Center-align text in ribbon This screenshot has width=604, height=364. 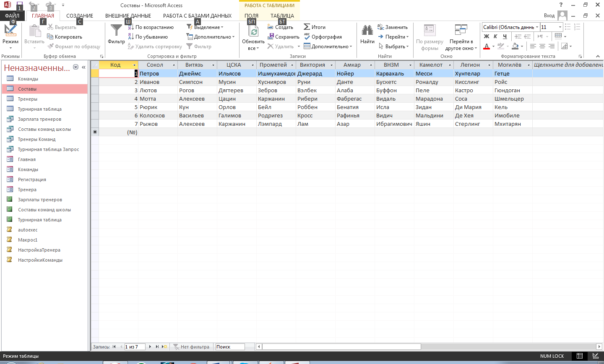tap(542, 46)
